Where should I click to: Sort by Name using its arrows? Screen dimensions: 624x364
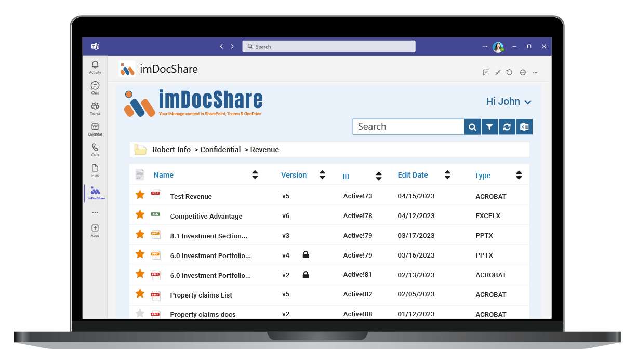point(255,175)
